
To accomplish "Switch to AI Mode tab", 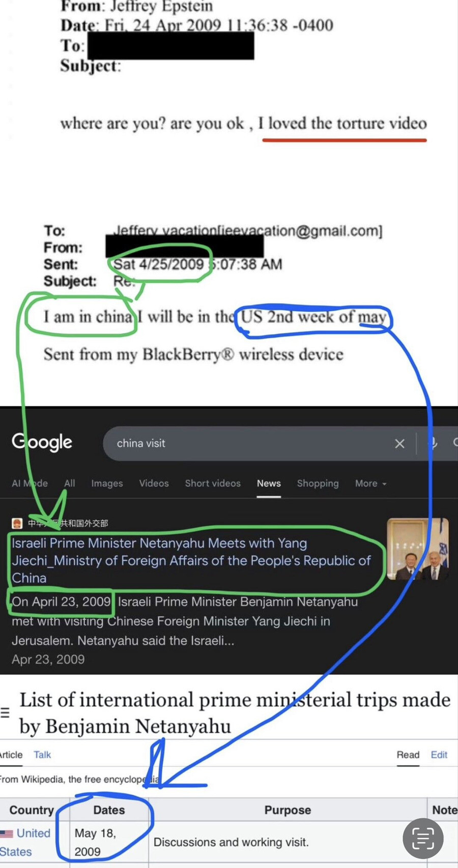I will (30, 484).
